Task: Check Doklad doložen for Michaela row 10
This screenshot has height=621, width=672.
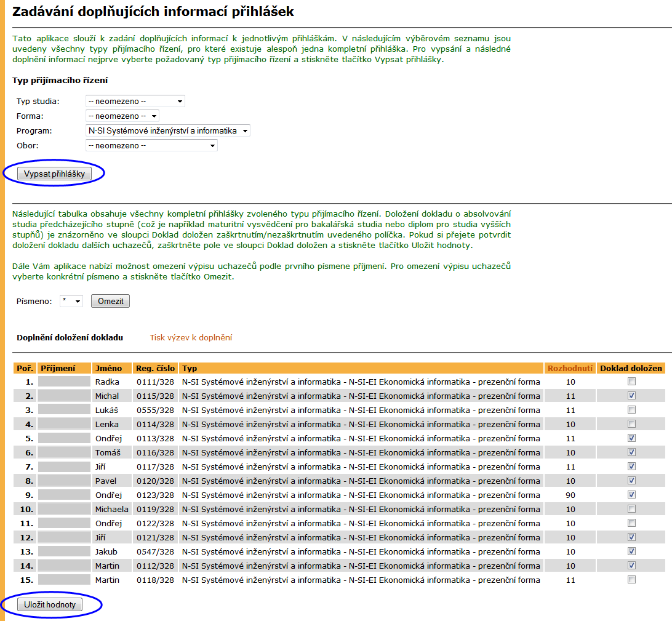Action: (631, 509)
